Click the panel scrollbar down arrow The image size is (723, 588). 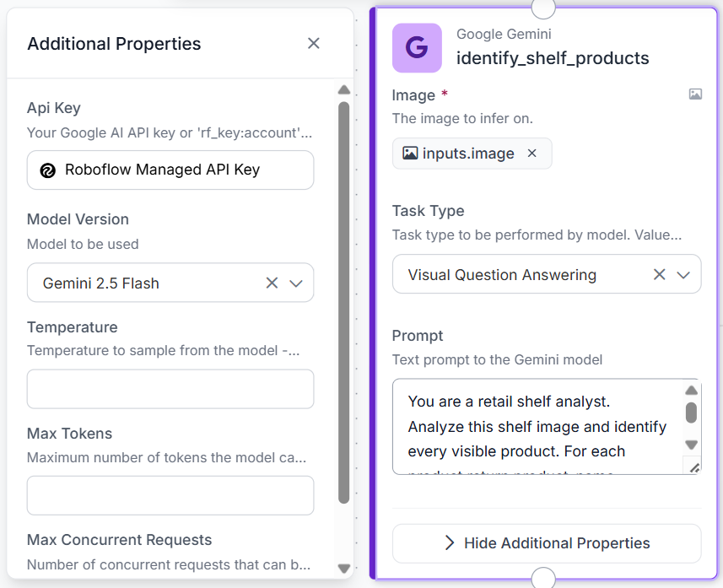344,568
